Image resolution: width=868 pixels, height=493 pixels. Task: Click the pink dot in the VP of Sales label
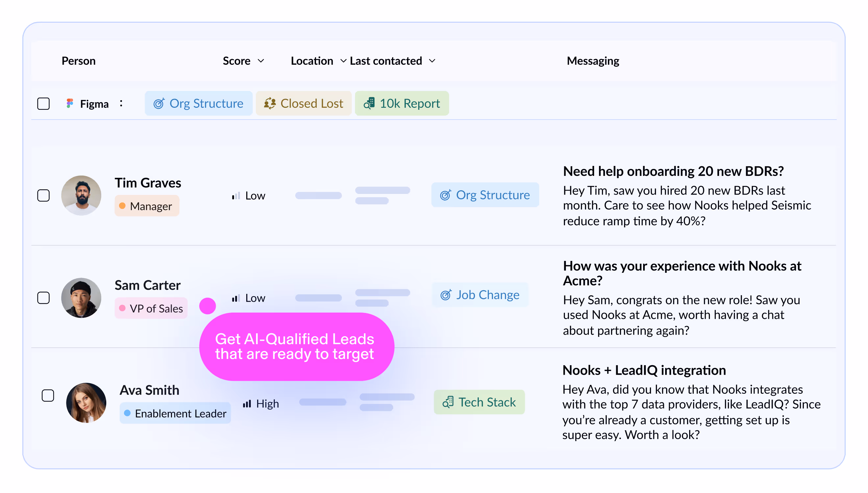(x=122, y=309)
